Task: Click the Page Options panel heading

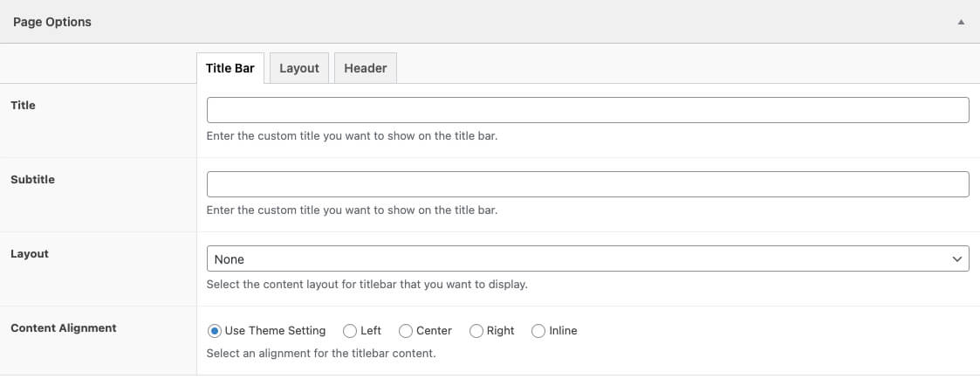Action: click(52, 22)
